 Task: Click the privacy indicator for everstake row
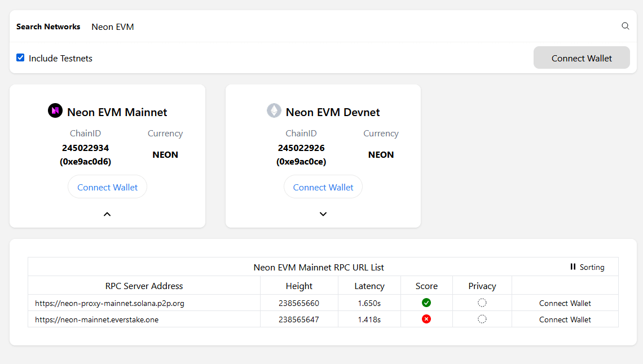pos(482,319)
